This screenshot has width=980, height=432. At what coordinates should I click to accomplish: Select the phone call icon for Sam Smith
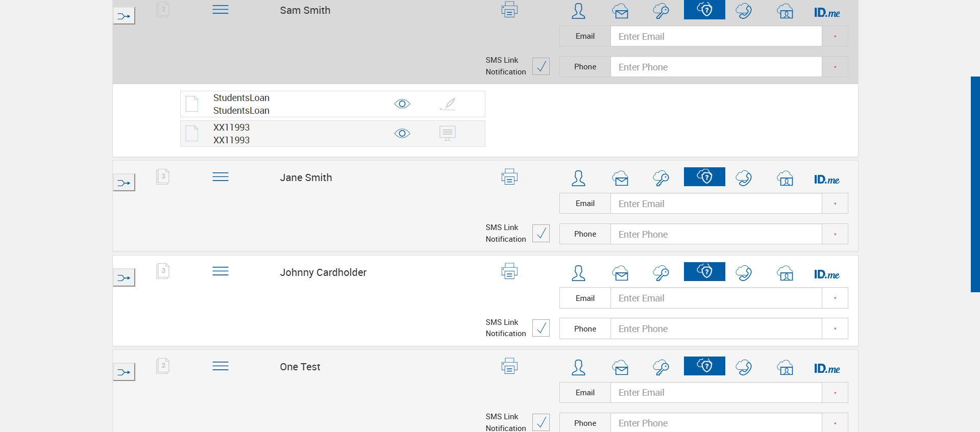click(744, 11)
